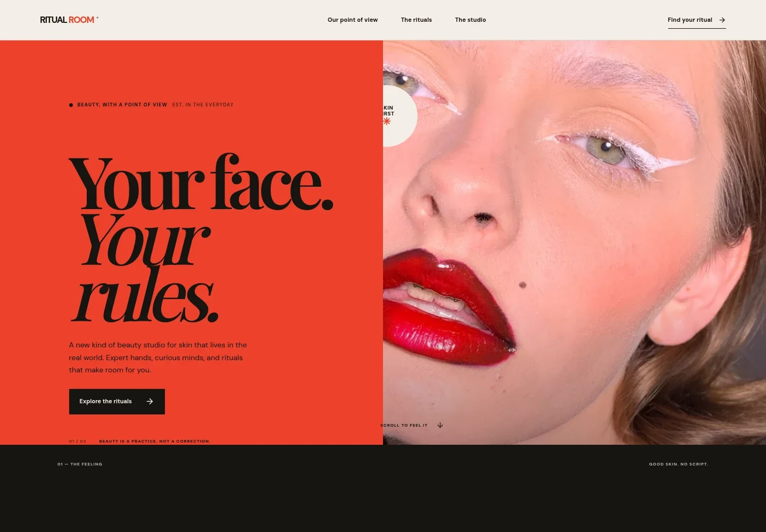Click the red asterisk on the Skin First badge
766x532 pixels.
coord(387,121)
